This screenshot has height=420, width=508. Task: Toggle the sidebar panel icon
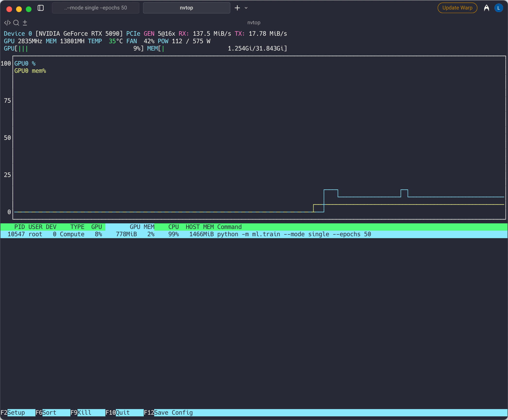pyautogui.click(x=41, y=8)
